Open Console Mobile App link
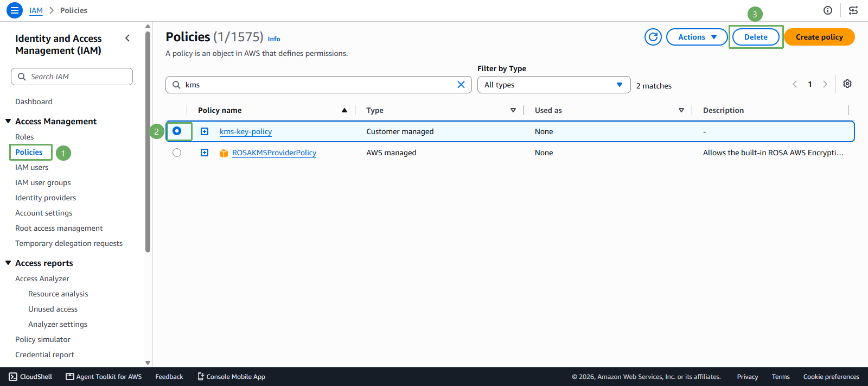This screenshot has width=868, height=386. [x=232, y=377]
